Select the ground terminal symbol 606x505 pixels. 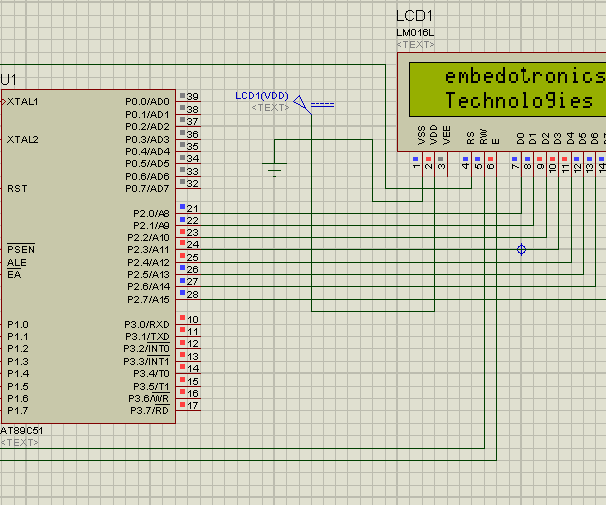pyautogui.click(x=274, y=170)
